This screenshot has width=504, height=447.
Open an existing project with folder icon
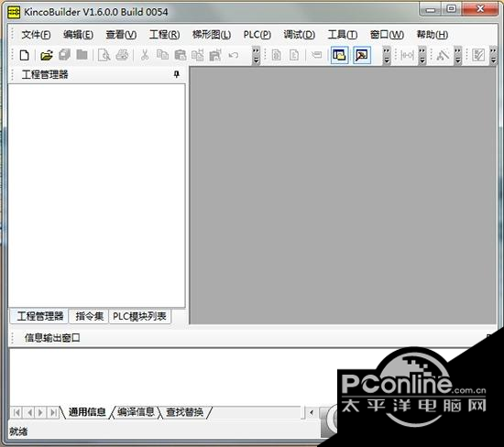tap(47, 55)
